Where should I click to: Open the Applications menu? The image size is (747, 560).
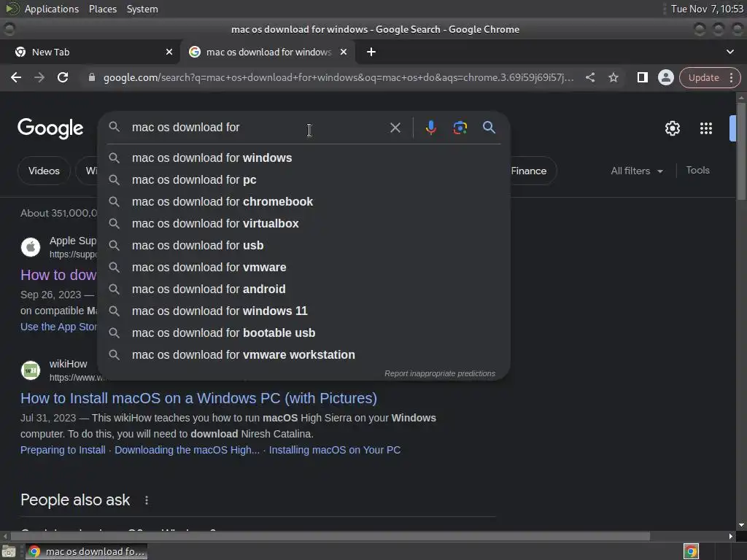(52, 9)
